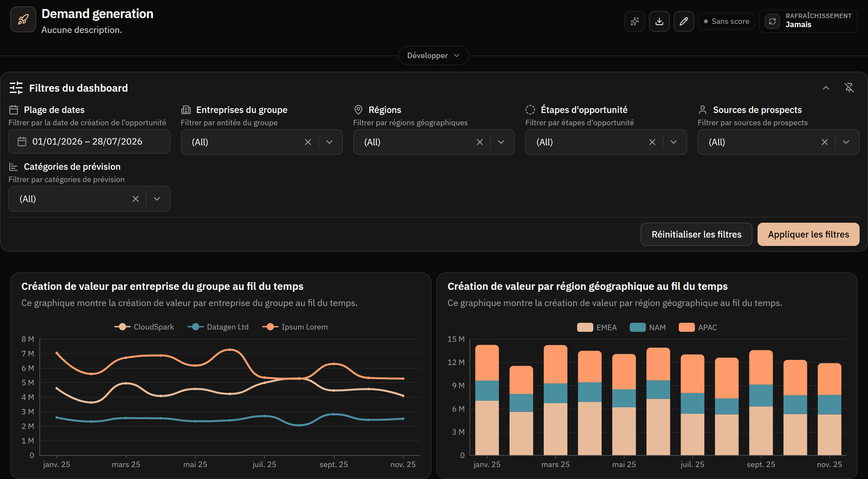Click the dashed circle icon beside Étapes d'opportunité

pyautogui.click(x=530, y=110)
